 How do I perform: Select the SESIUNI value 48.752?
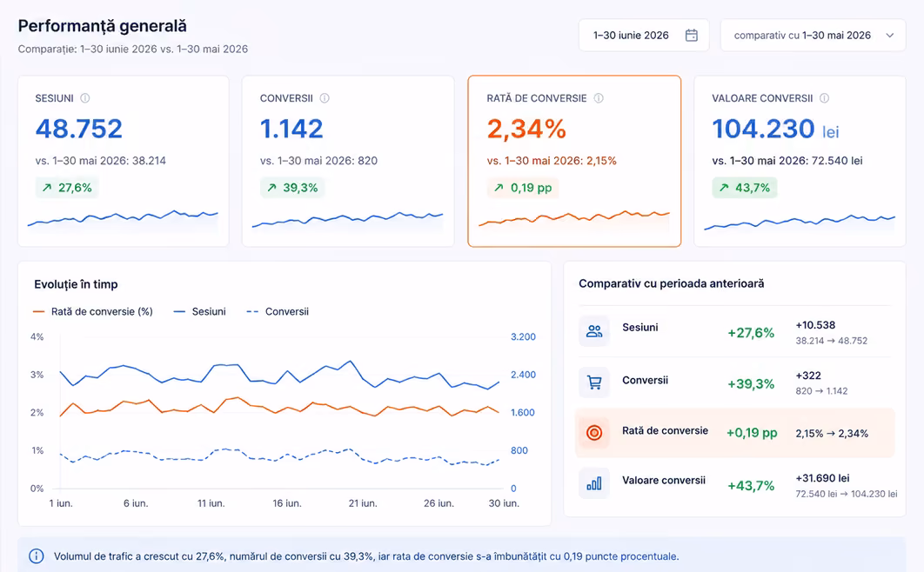79,129
